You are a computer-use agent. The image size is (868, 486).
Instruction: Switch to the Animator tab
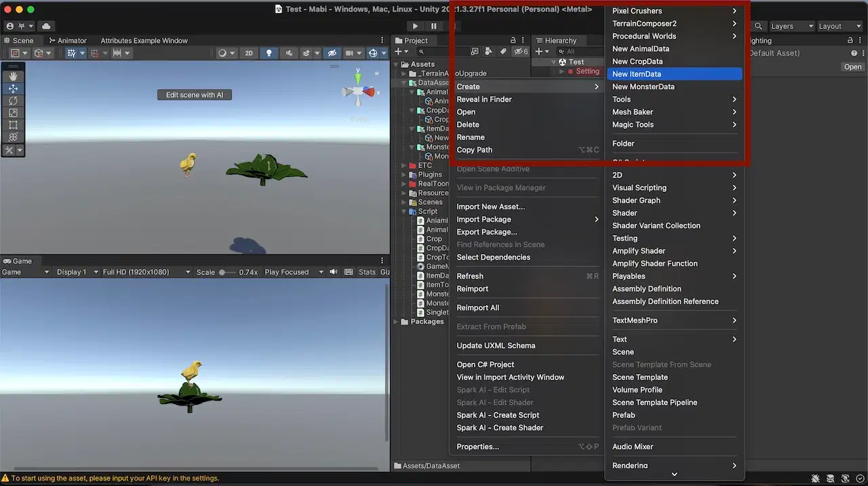pyautogui.click(x=67, y=41)
